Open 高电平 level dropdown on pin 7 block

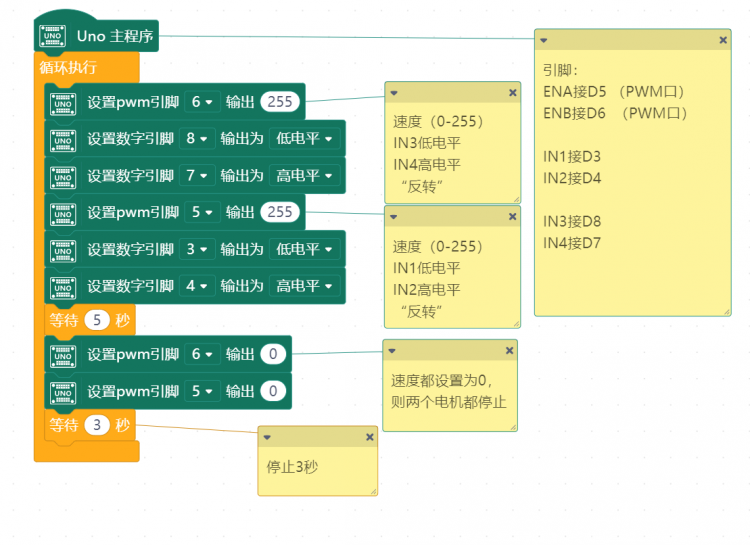tap(304, 176)
